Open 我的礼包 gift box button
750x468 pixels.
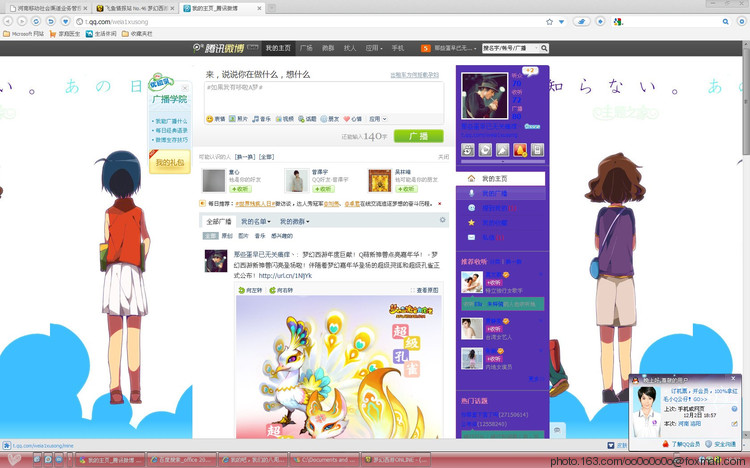pyautogui.click(x=170, y=162)
